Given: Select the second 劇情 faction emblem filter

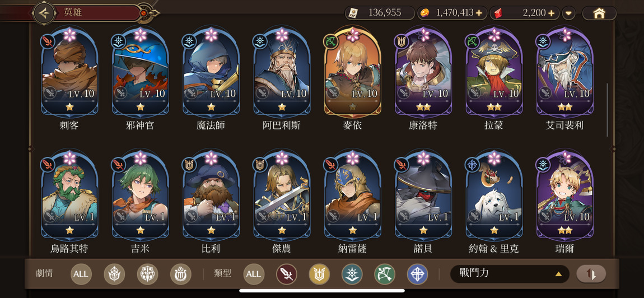Looking at the screenshot, I should pos(147,274).
